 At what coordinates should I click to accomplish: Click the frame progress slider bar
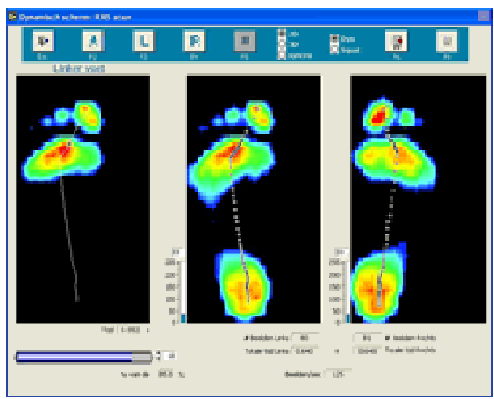[84, 357]
